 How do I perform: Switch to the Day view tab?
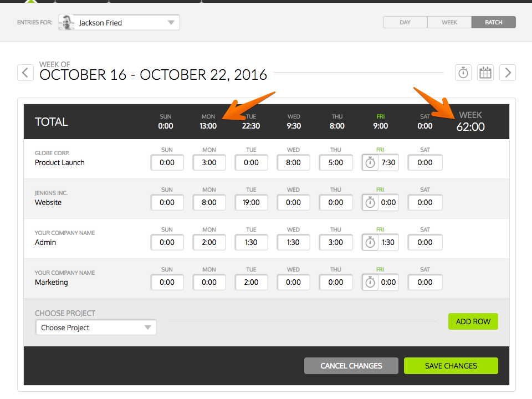tap(405, 22)
